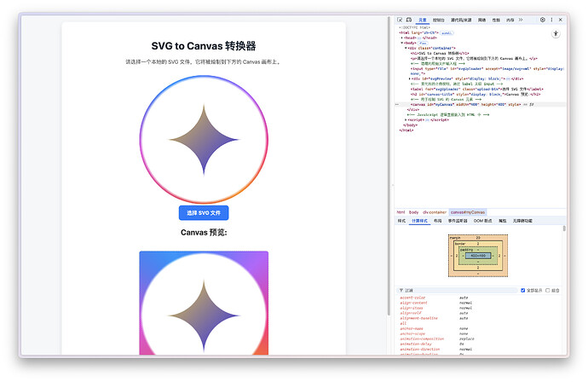Screen dimensions: 588x382
Task: Check the 组合 group checkbox
Action: coord(547,291)
